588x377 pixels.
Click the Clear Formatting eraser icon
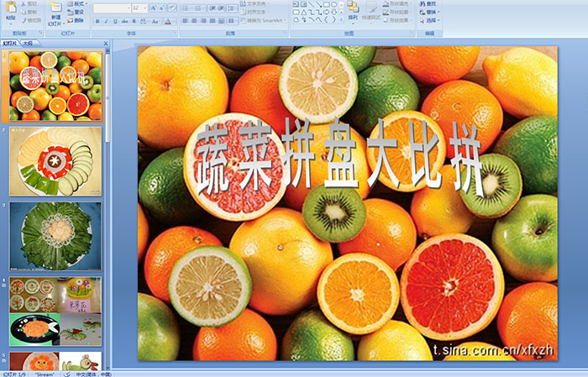[172, 8]
